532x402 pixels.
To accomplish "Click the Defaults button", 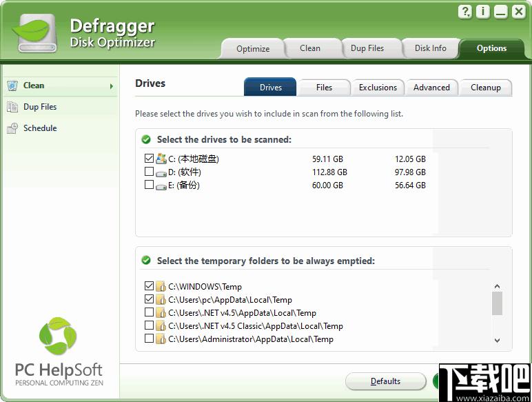I will coord(386,381).
